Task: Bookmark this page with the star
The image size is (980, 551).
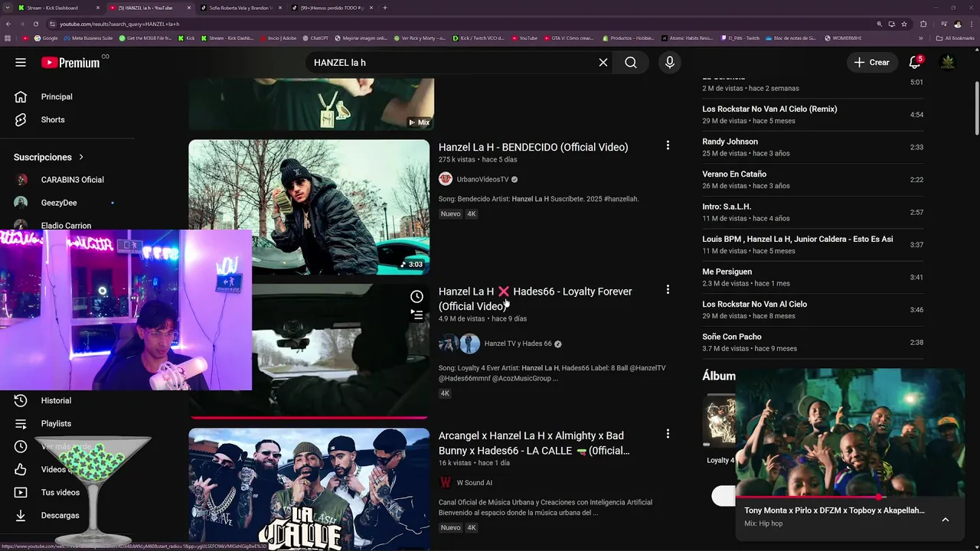Action: tap(904, 24)
